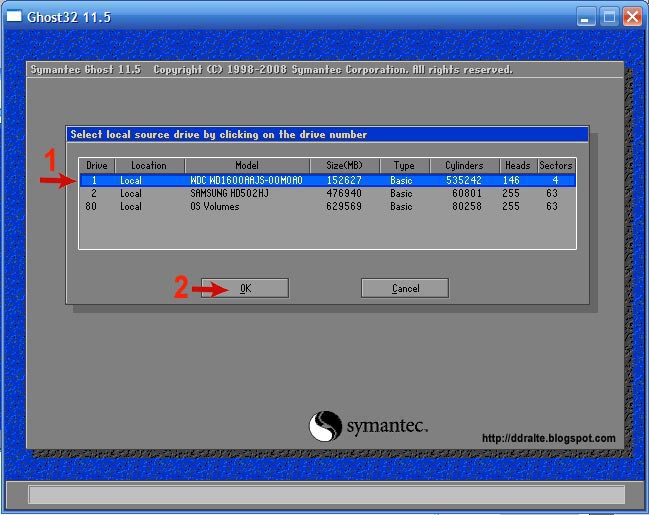Click cylinders value 60801
Screen dimensions: 649x515
(467, 193)
